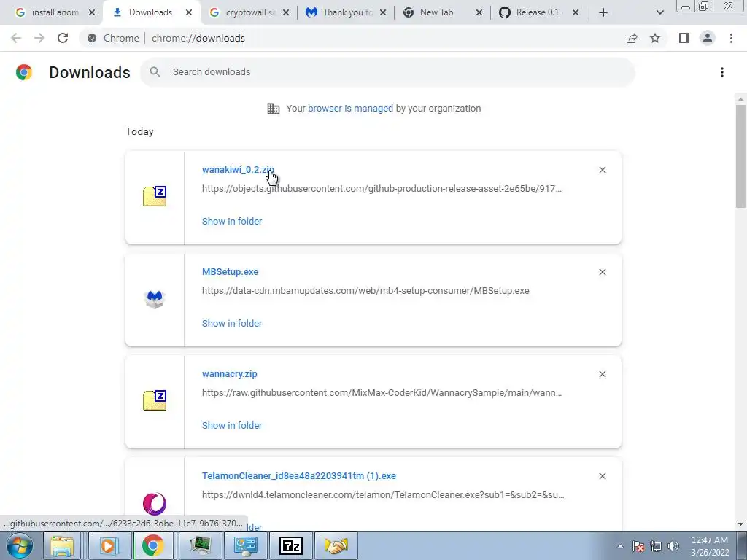Image resolution: width=747 pixels, height=560 pixels.
Task: Open the "browser is managed" link
Action: click(350, 108)
